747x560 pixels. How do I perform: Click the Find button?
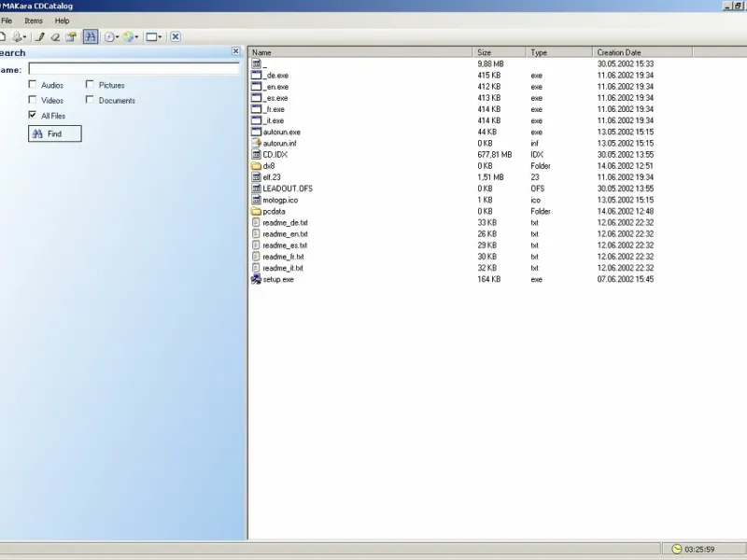tap(55, 133)
